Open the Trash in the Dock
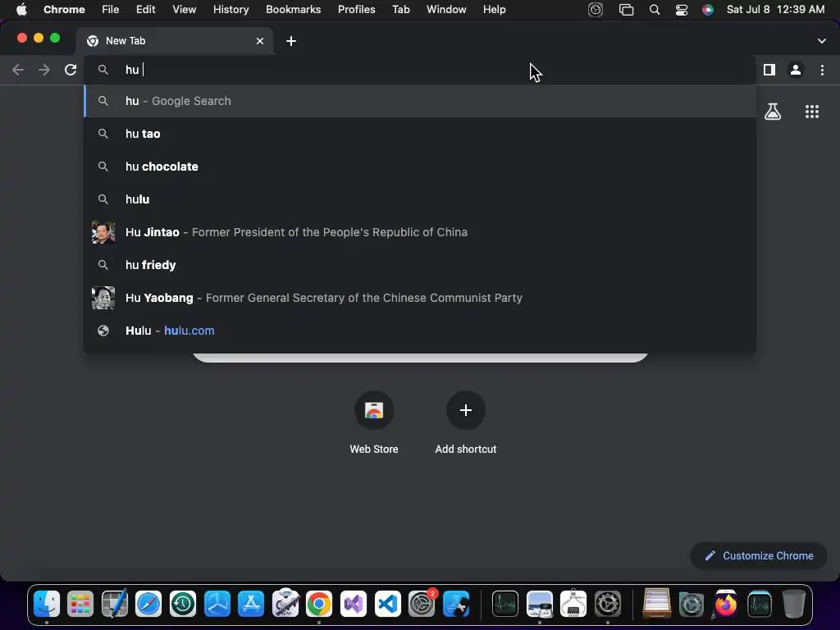Screen dimensions: 840x630 point(794,604)
